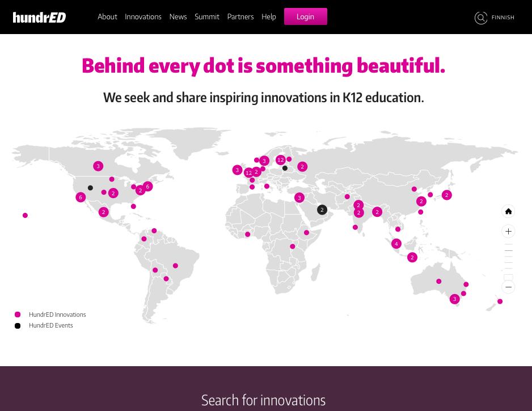
Task: Open the southeast Australia cluster marked 3
Action: tap(455, 299)
